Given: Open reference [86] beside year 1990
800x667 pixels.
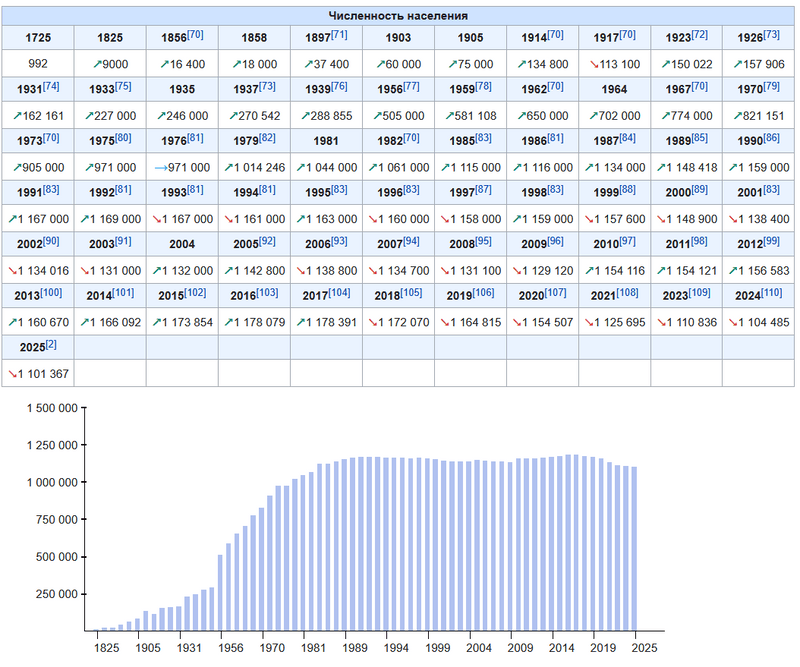Looking at the screenshot, I should coord(771,139).
